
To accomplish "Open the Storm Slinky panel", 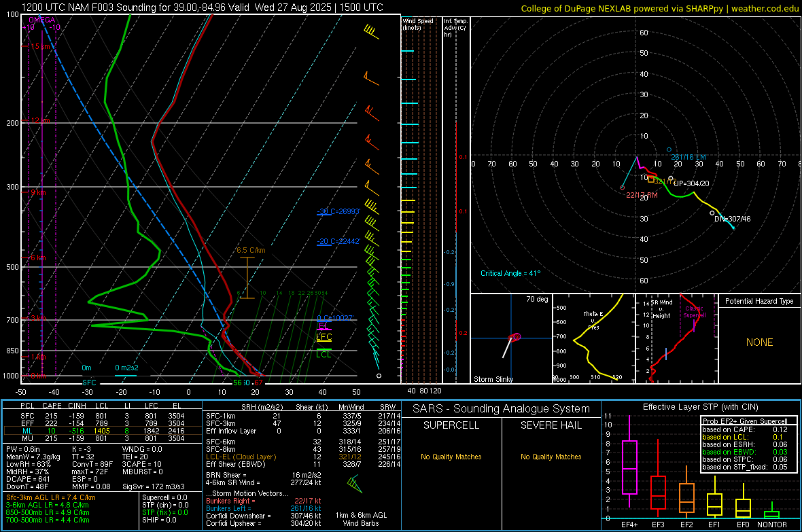I will pos(511,338).
